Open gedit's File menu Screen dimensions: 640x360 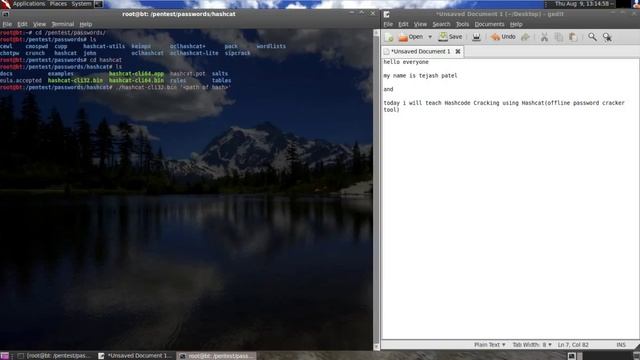[388, 24]
